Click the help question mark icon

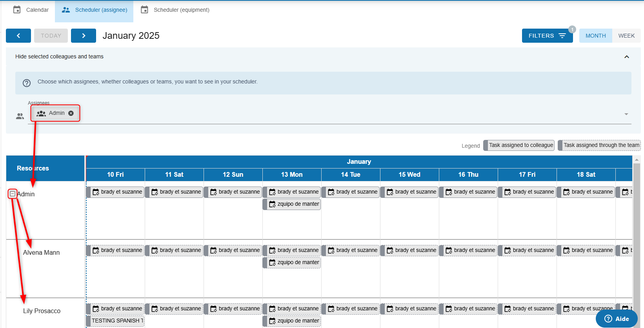[27, 83]
